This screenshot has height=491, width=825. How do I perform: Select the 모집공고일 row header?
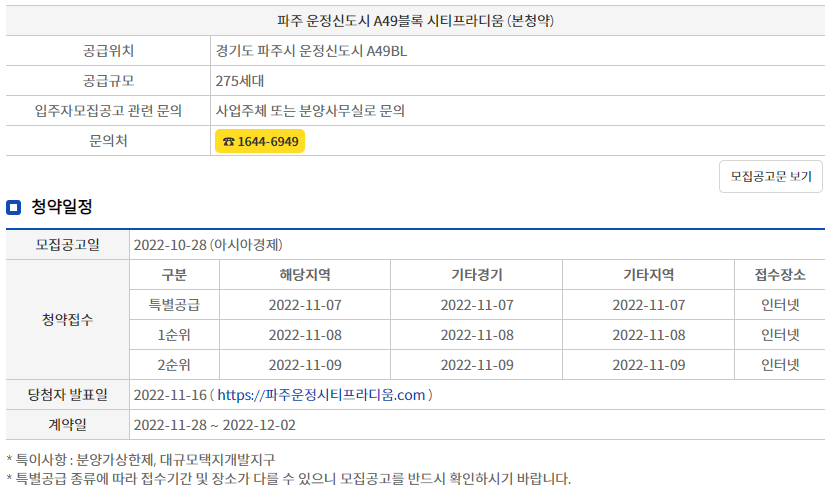[x=68, y=245]
